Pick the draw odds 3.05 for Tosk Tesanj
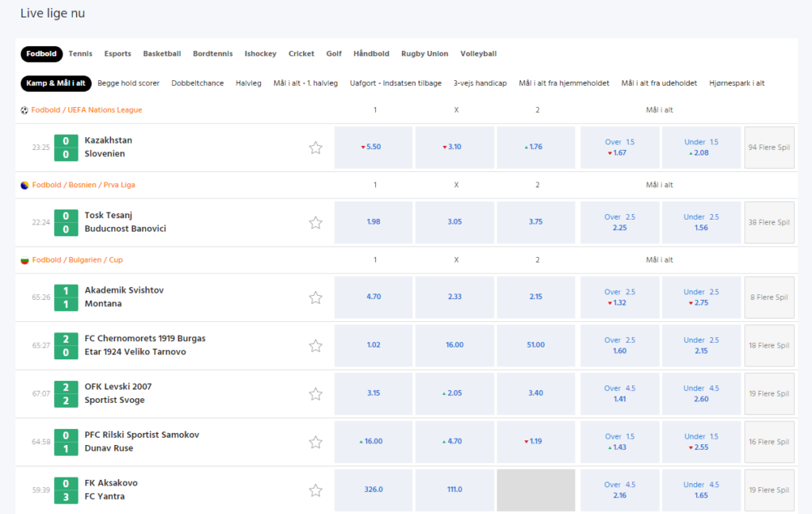Viewport: 812px width, 514px height. (x=454, y=223)
